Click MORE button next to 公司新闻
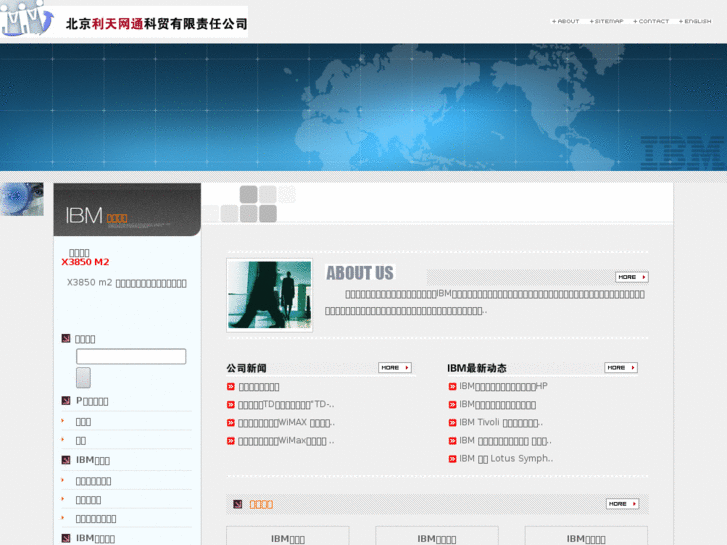Screen dimensions: 727x545 click(395, 368)
